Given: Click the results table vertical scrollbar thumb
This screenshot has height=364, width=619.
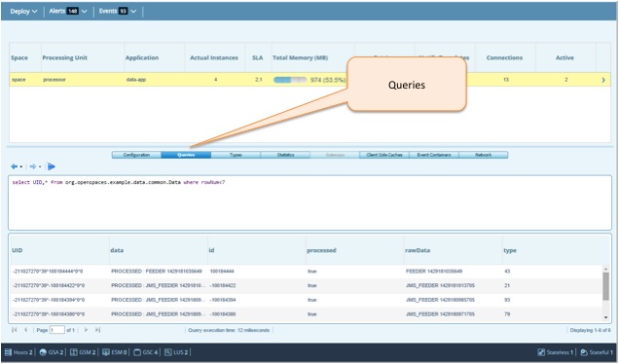Looking at the screenshot, I should [x=605, y=286].
